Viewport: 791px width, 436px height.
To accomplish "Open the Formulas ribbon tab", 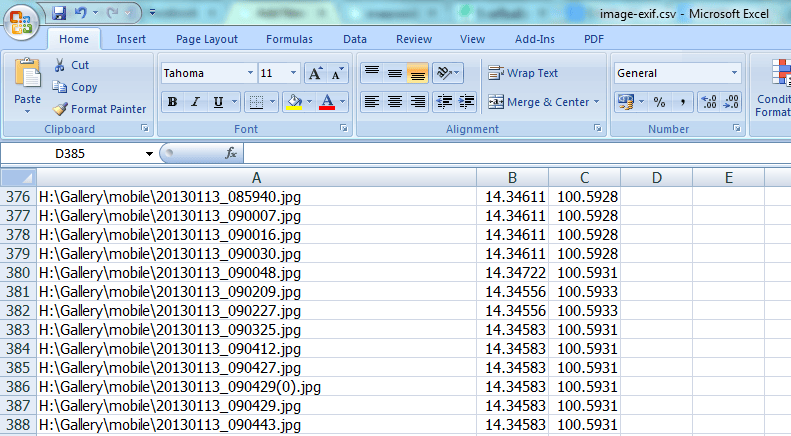I will click(289, 39).
